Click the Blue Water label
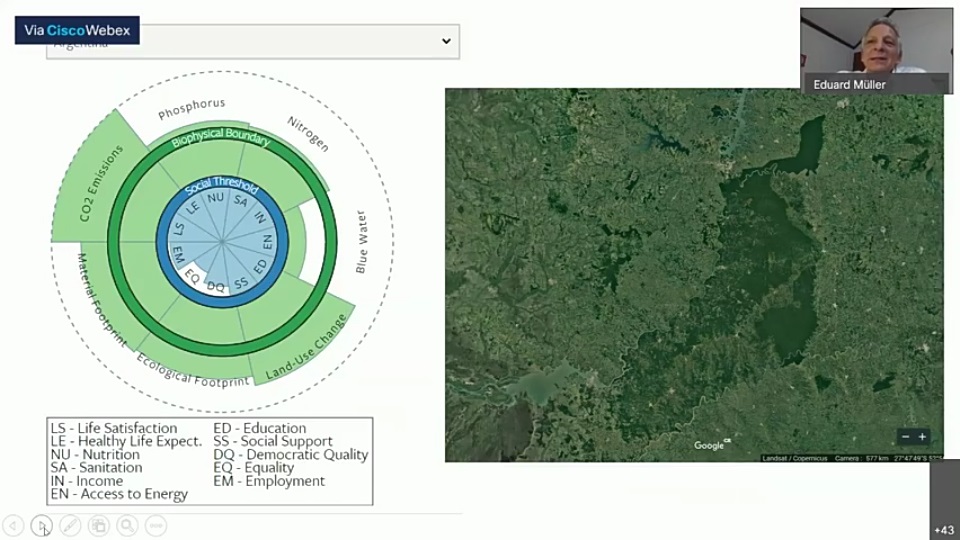The width and height of the screenshot is (960, 540). 362,242
